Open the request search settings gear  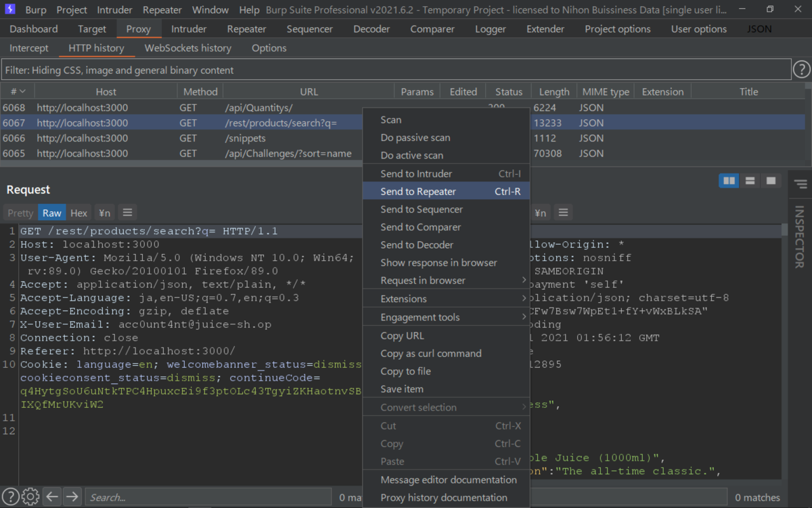(30, 496)
